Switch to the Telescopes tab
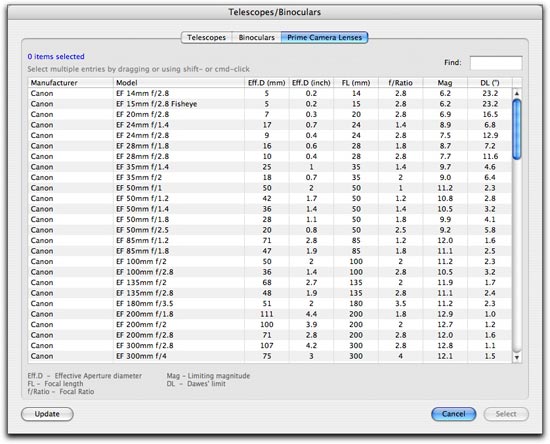Image resolution: width=550 pixels, height=444 pixels. click(x=206, y=38)
